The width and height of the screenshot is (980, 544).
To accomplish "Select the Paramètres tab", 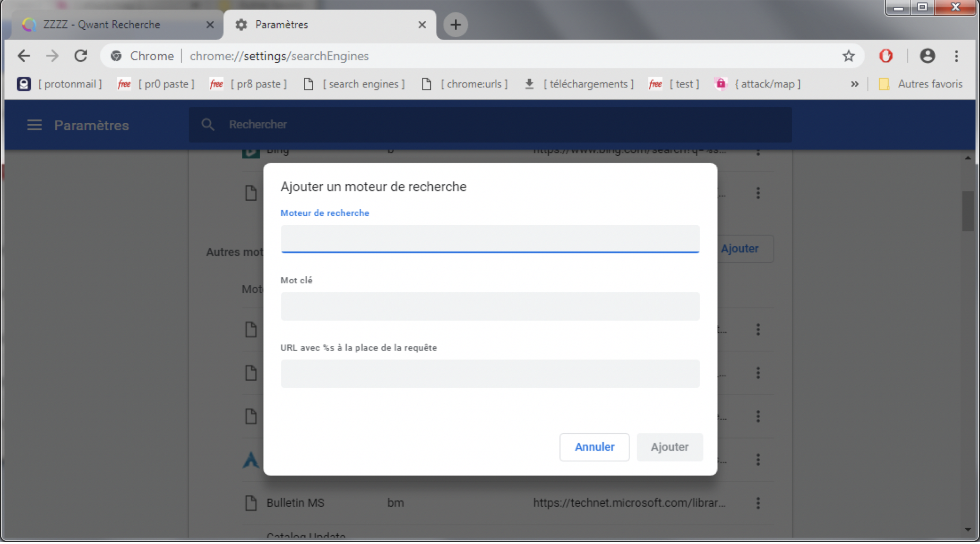I will click(329, 25).
